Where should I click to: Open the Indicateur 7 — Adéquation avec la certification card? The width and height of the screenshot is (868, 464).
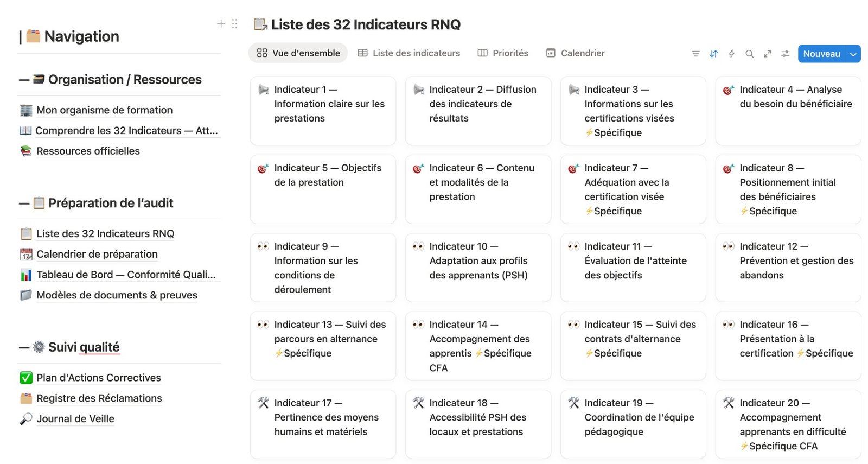click(633, 189)
